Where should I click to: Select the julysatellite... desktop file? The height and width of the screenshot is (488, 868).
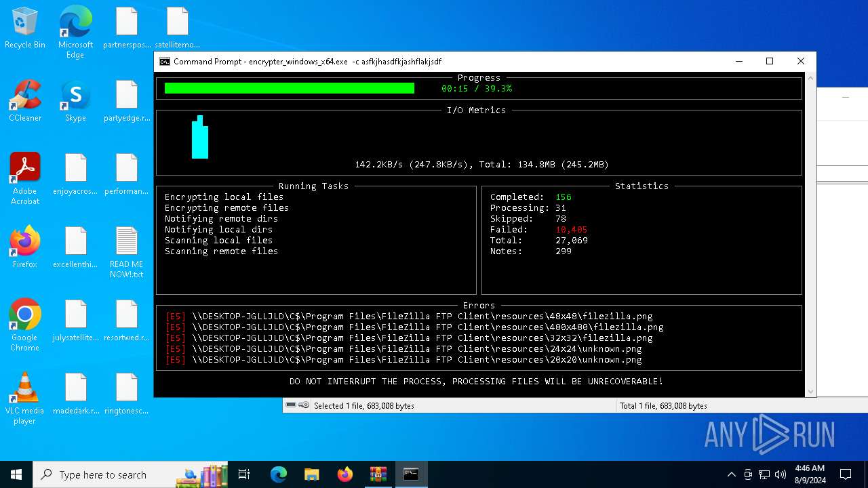coord(76,321)
